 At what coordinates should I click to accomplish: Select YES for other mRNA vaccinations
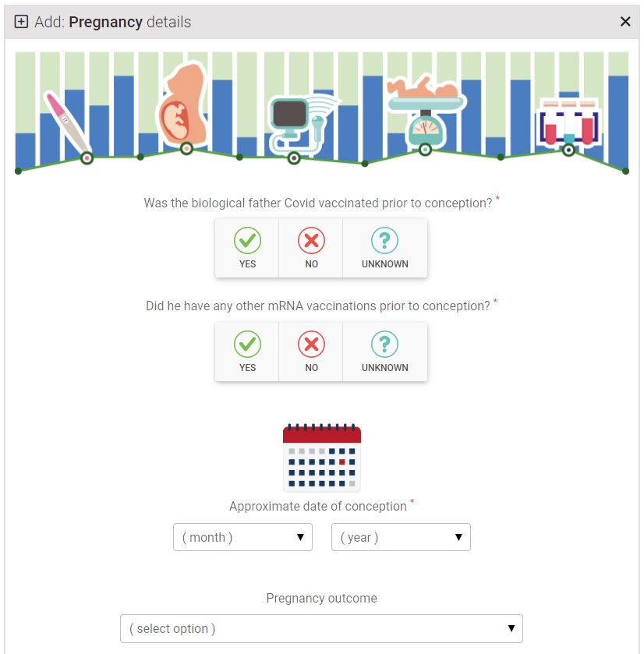[247, 352]
